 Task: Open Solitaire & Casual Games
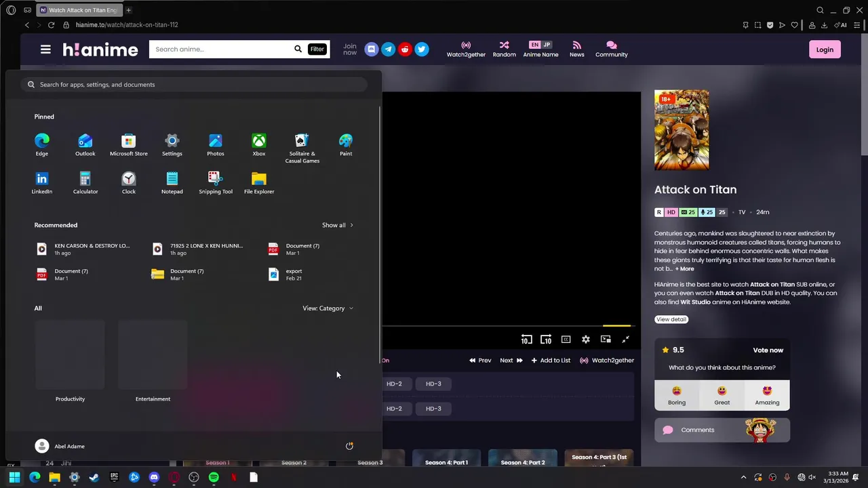click(x=302, y=148)
